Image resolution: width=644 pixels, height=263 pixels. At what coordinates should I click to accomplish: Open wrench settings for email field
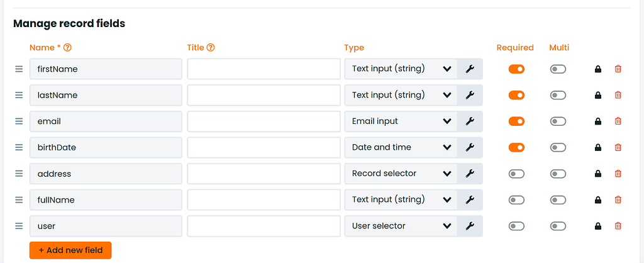(470, 121)
